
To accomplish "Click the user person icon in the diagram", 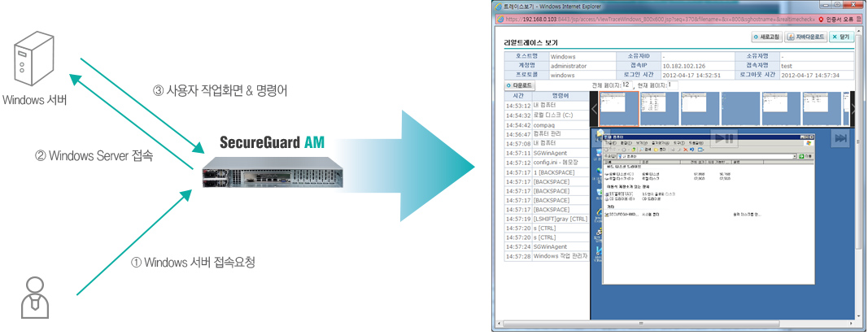I will click(34, 298).
